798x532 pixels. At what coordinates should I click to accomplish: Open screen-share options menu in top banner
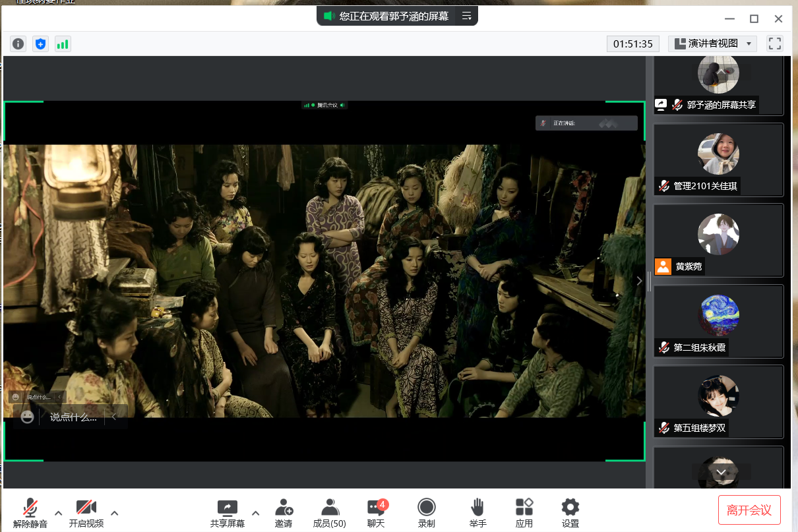click(466, 16)
